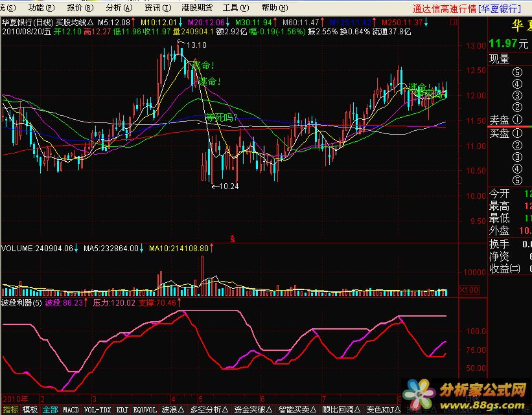Click the 通达信高速行情[华夏银行] title text

point(467,8)
